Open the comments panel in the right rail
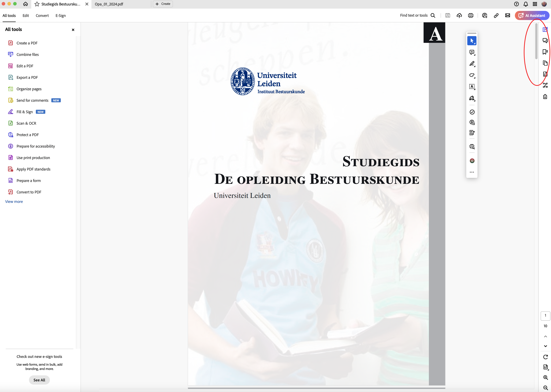Screen dimensions: 551x392 (x=545, y=41)
